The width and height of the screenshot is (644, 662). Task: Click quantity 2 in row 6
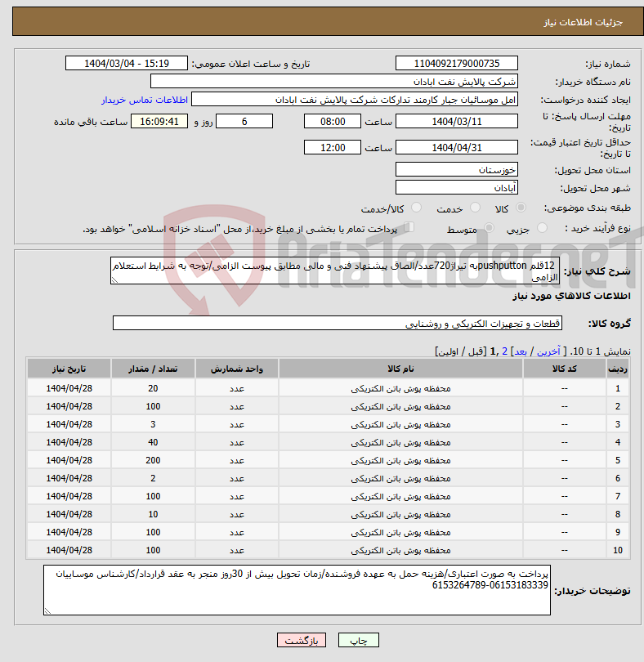(x=153, y=478)
